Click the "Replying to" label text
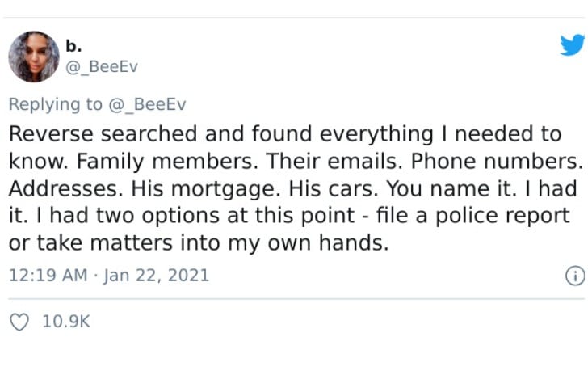Screen dimensions: 588x392 (x=56, y=104)
